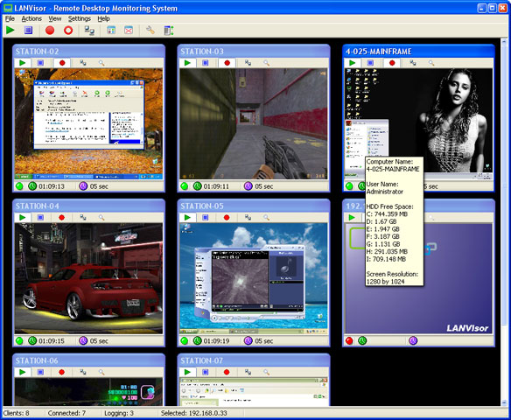Toggle STATION-05 record button
The height and width of the screenshot is (420, 511).
227,217
